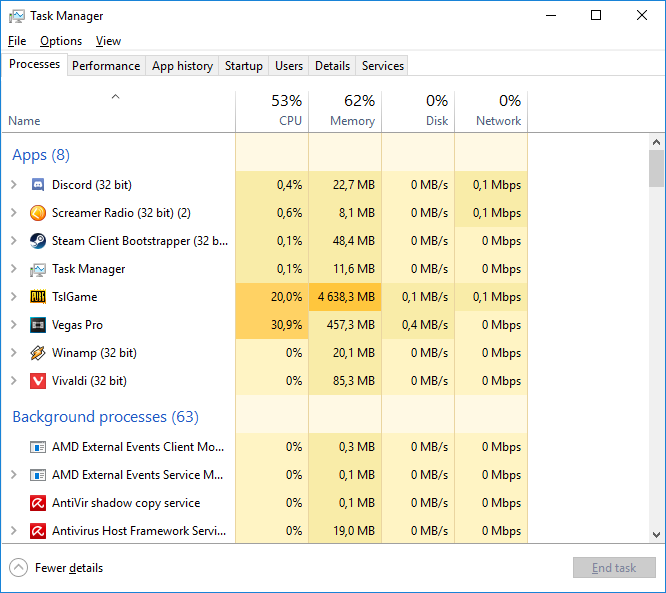Click AntiVir shadow copy service icon
This screenshot has width=666, height=593.
pos(38,503)
